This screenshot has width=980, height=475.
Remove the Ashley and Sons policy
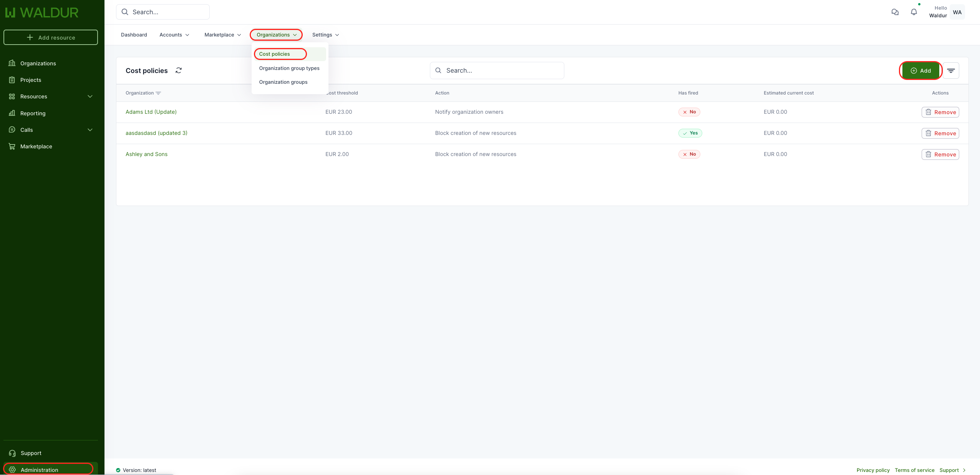(x=940, y=154)
